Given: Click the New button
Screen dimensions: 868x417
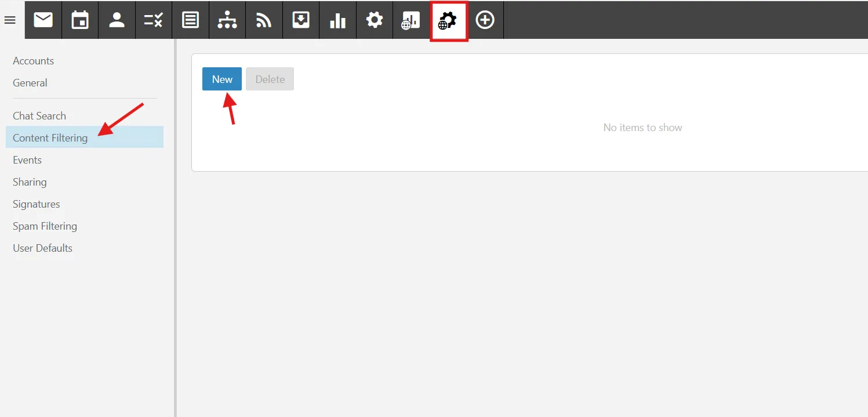Looking at the screenshot, I should click(221, 79).
